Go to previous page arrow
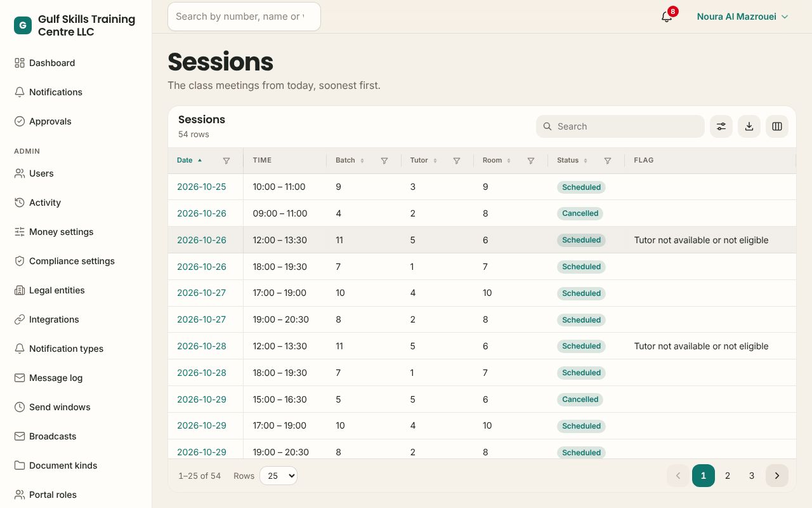The image size is (812, 508). pos(678,476)
